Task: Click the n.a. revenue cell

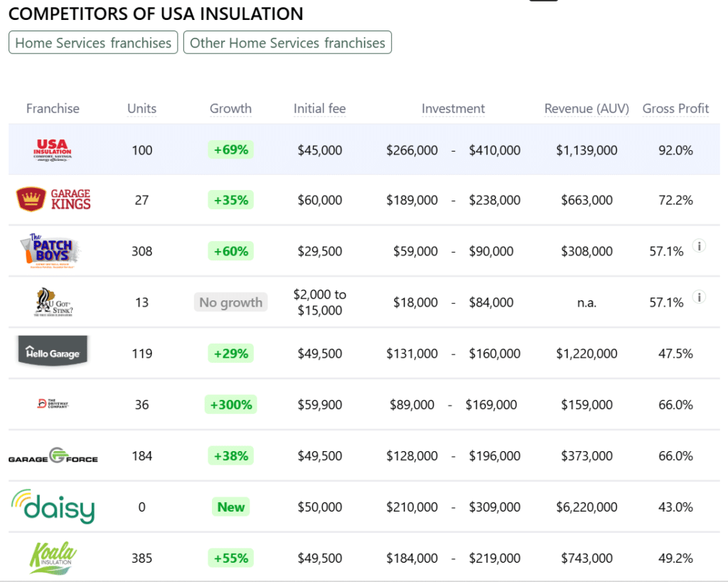Action: (x=587, y=303)
